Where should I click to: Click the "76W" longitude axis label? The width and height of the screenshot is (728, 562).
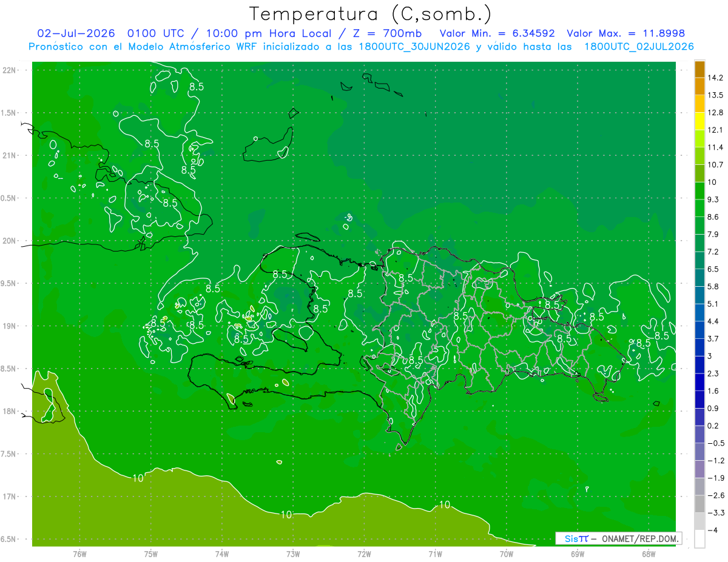click(x=79, y=554)
